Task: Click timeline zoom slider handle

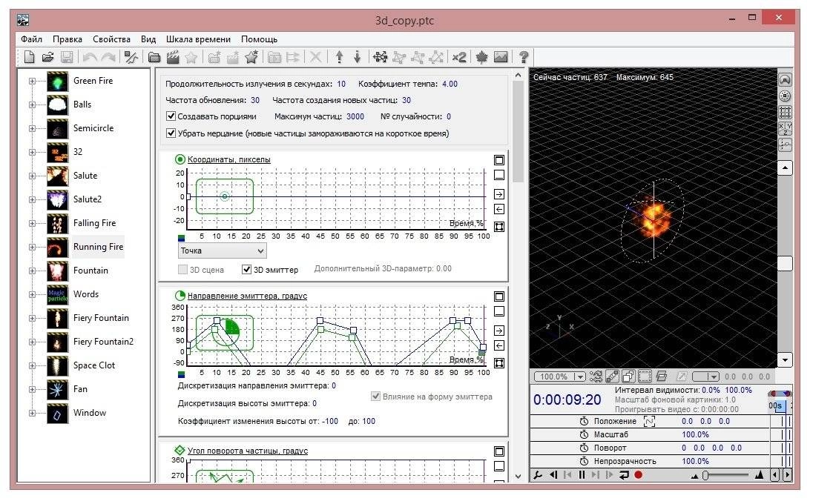Action: 705,475
